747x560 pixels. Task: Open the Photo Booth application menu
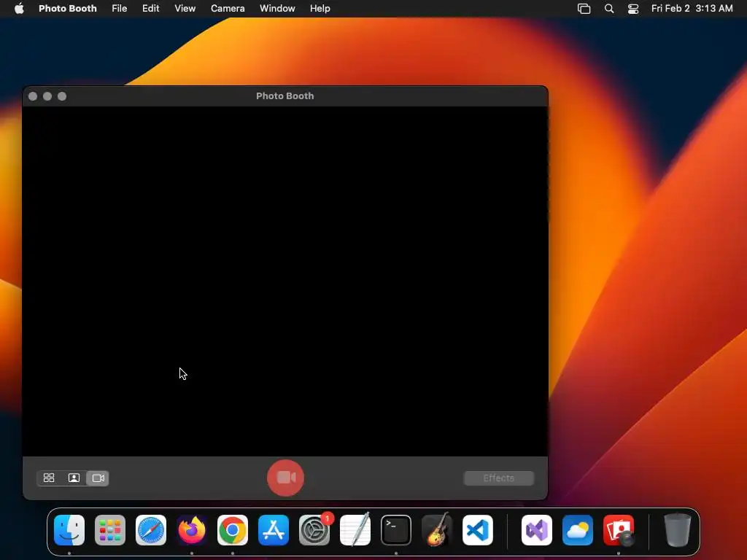(68, 9)
